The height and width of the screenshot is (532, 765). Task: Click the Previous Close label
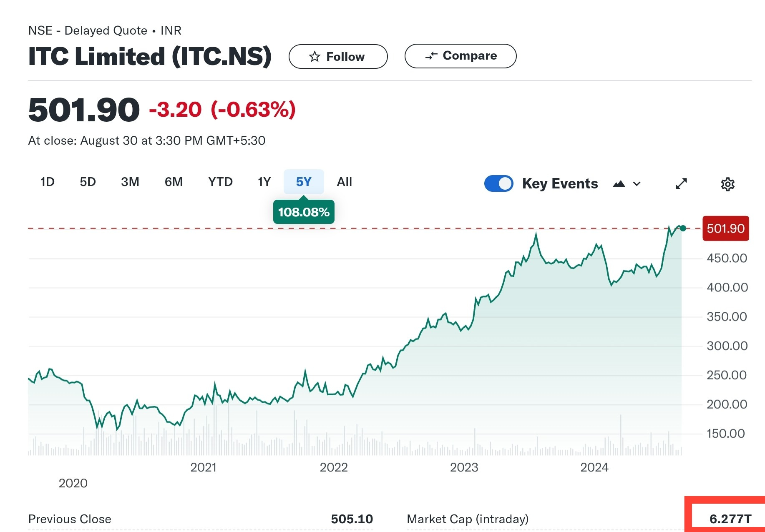70,519
